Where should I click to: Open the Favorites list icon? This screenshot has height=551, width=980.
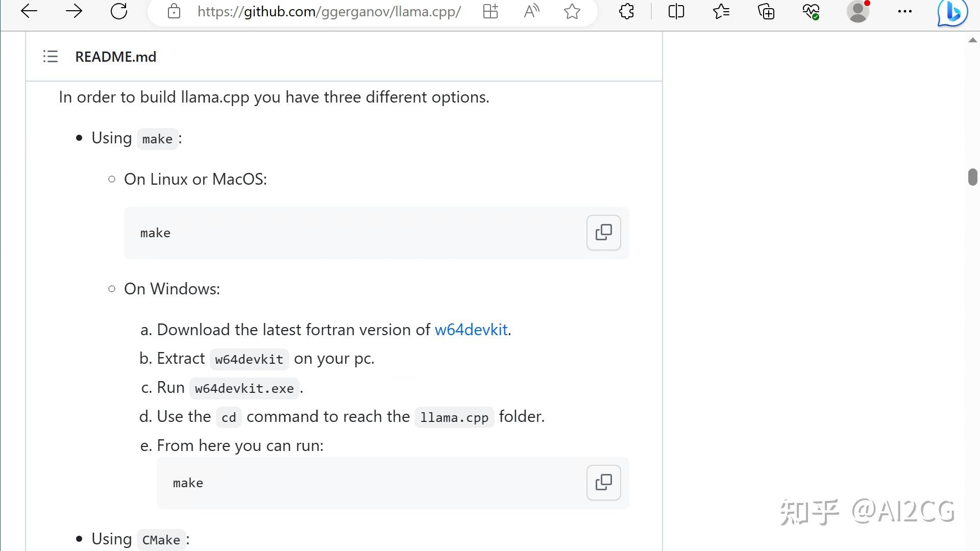click(721, 11)
